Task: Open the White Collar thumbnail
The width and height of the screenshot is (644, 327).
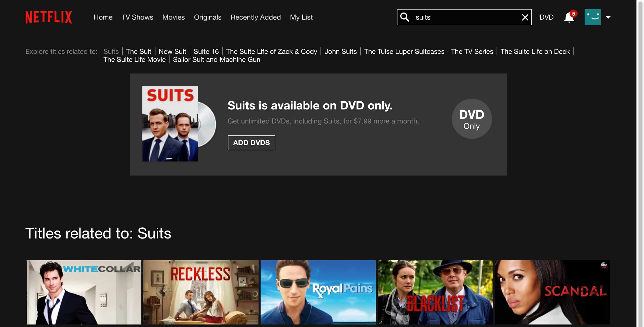Action: pyautogui.click(x=84, y=292)
